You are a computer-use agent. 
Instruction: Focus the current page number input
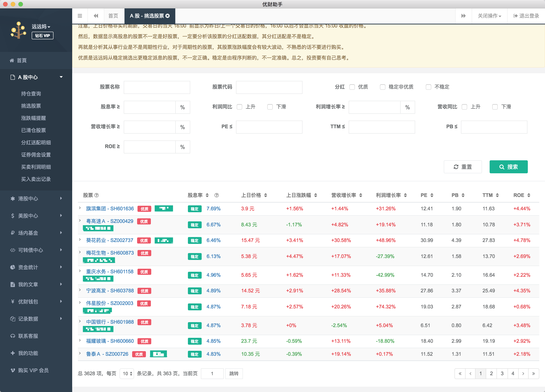tap(212, 373)
